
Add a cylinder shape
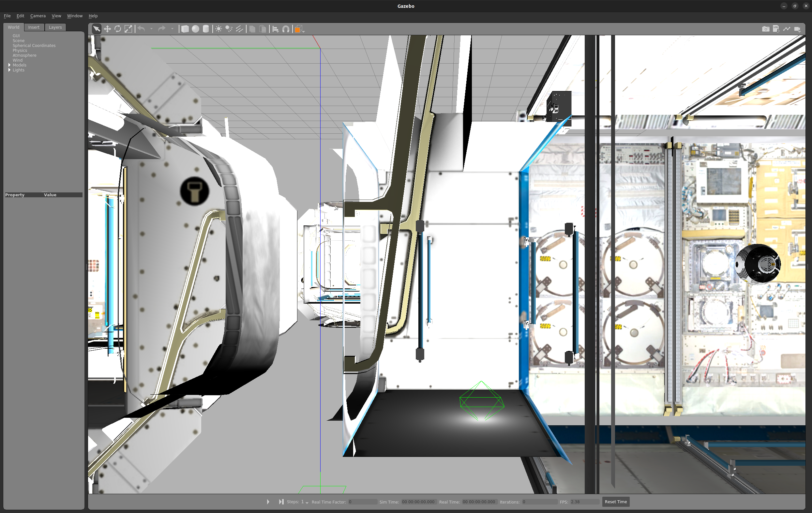coord(206,29)
